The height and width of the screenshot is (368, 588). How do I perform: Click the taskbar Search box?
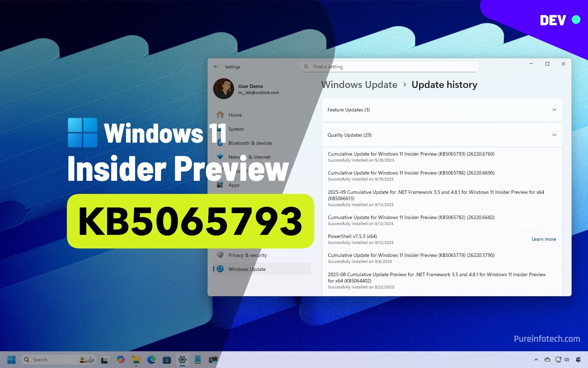pos(58,360)
